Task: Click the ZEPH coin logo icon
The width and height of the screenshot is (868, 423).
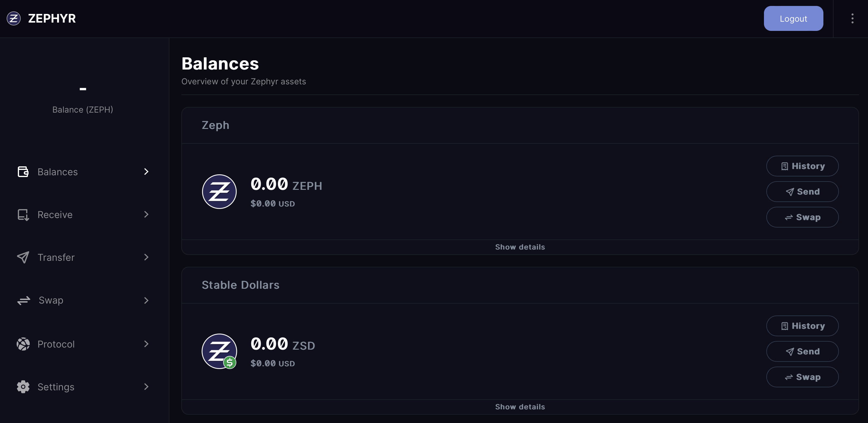Action: 219,192
